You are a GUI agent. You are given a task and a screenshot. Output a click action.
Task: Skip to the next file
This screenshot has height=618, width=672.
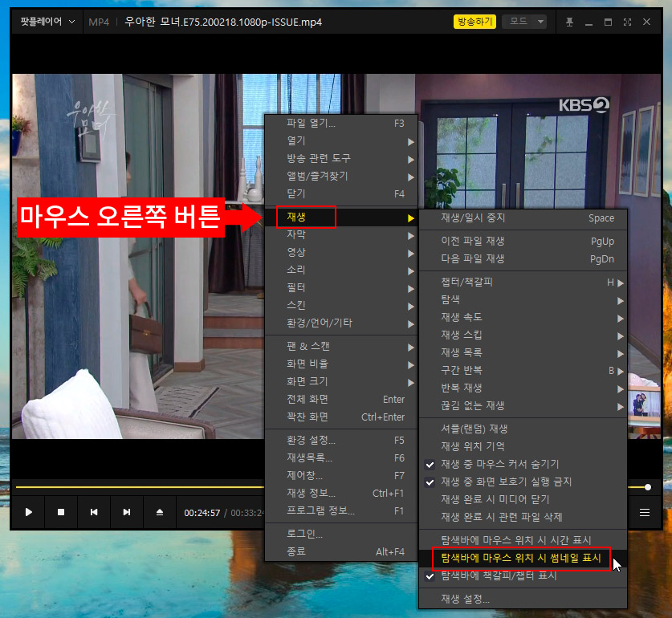click(126, 512)
